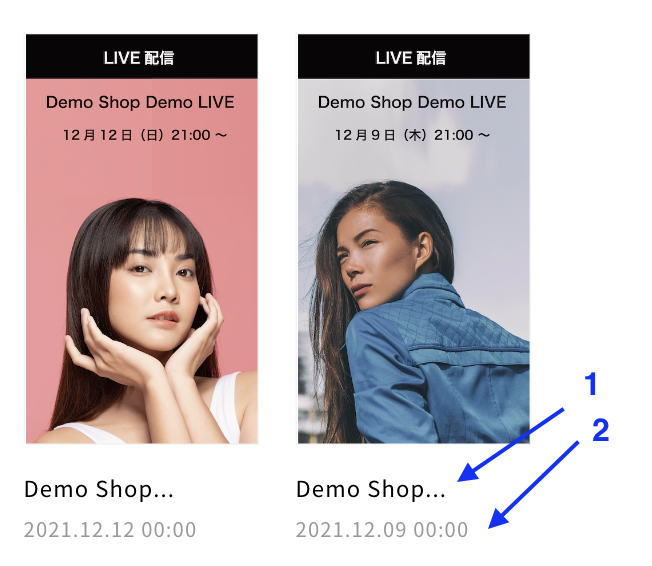Click the LIVE 配信 banner on pink card

tap(142, 57)
